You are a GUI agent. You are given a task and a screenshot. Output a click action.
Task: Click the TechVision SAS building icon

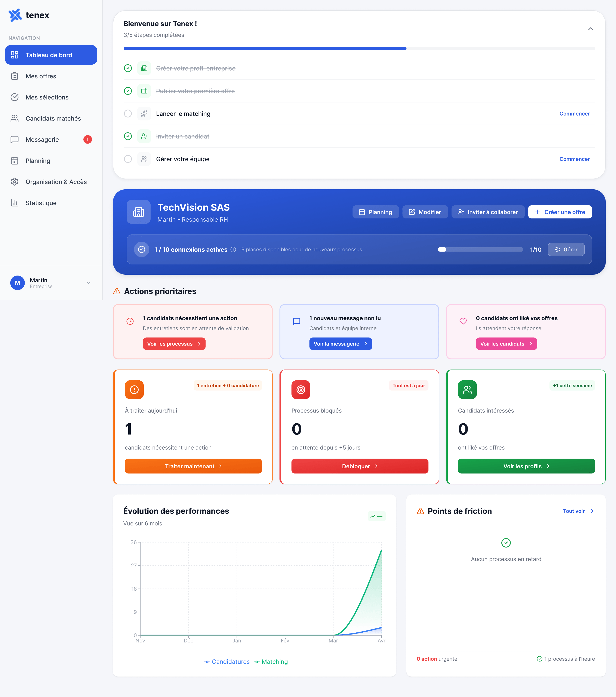138,212
